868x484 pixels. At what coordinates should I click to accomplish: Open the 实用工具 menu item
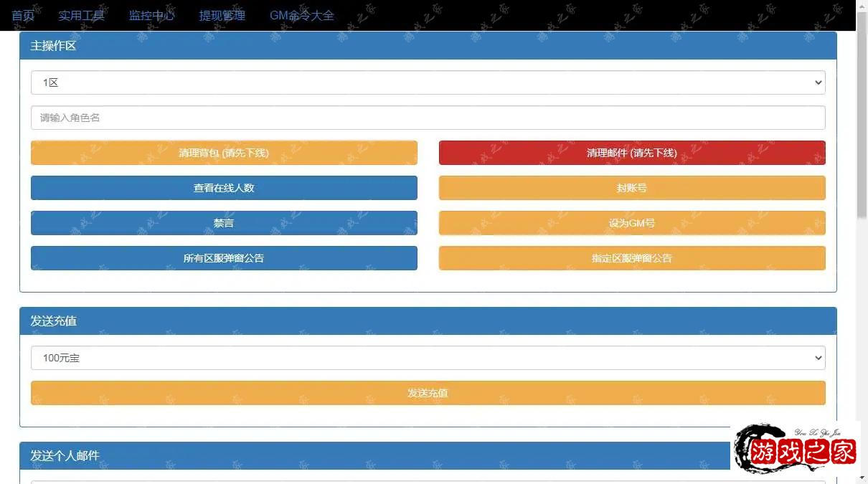(x=81, y=15)
